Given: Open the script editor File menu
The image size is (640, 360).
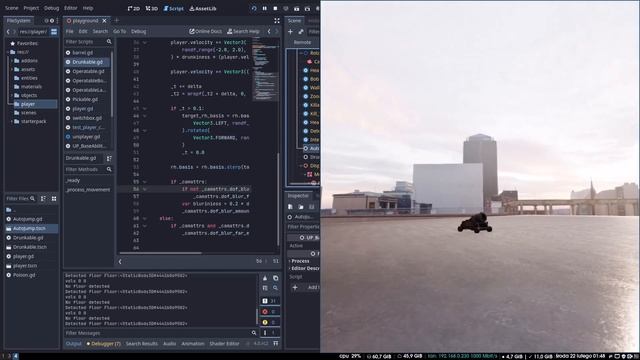Looking at the screenshot, I should pos(69,31).
